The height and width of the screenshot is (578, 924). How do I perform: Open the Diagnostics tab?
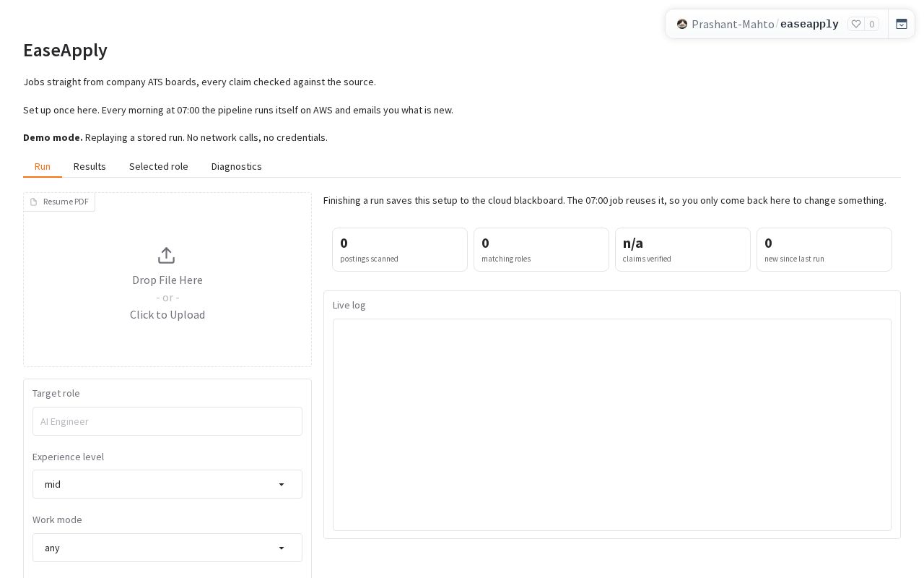pos(237,166)
